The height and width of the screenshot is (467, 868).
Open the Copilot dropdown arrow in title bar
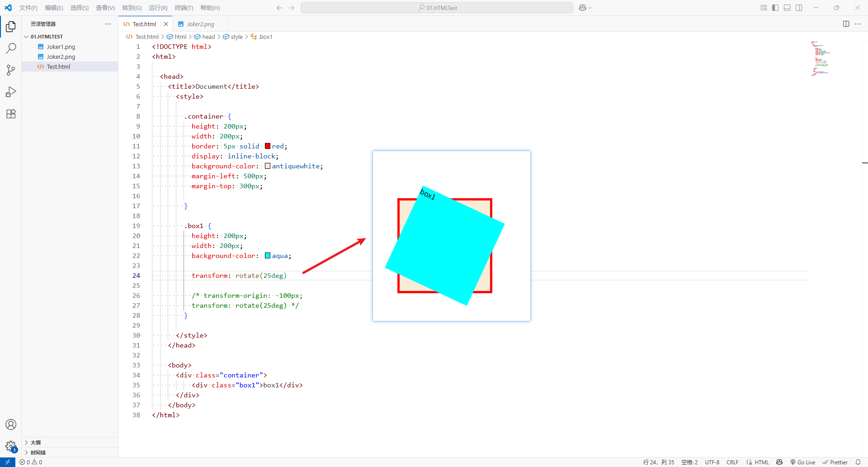(590, 8)
